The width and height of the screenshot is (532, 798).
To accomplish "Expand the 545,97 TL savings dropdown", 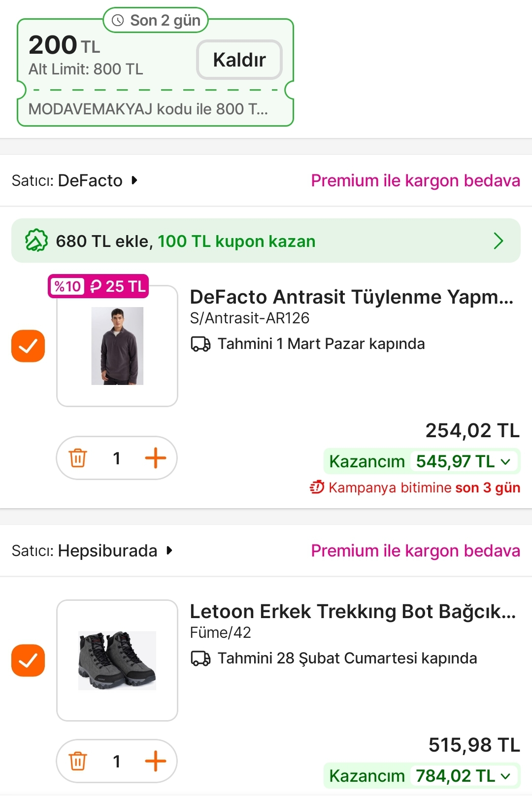I will (505, 462).
